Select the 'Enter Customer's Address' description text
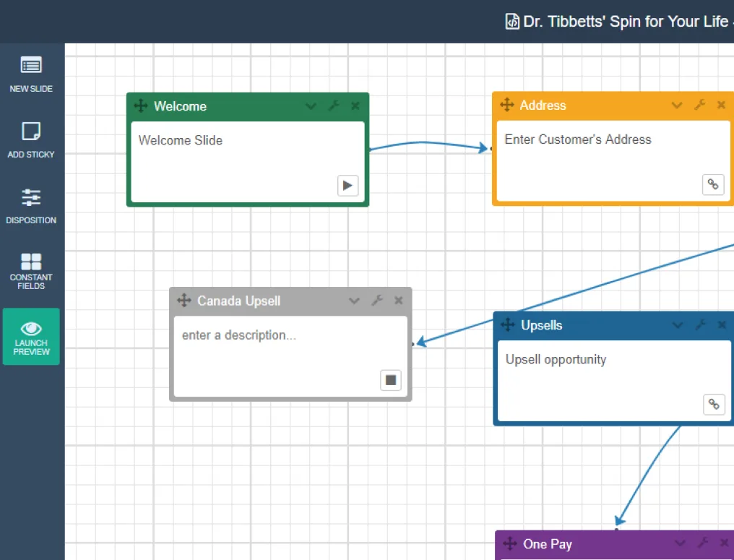734x560 pixels. (577, 139)
